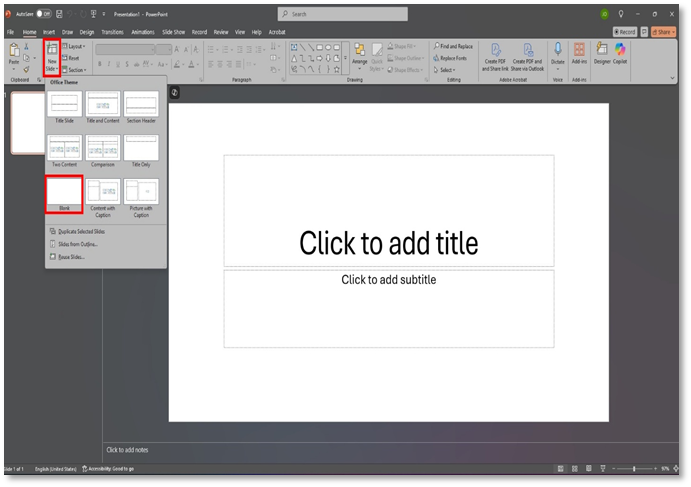Click Find and Replace

point(455,46)
